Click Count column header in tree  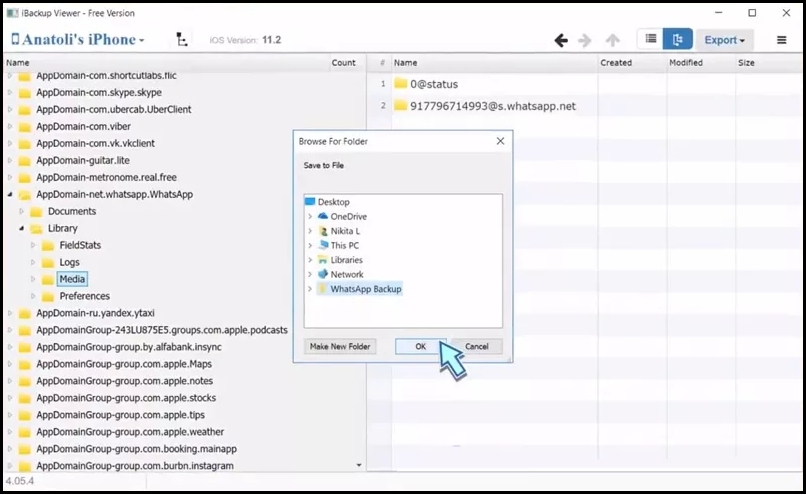tap(343, 63)
